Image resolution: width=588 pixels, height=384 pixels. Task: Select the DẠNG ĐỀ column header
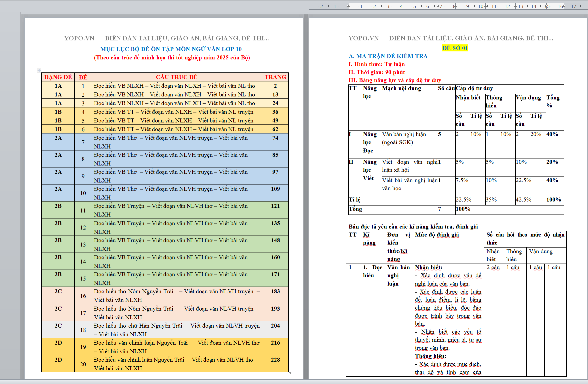58,77
